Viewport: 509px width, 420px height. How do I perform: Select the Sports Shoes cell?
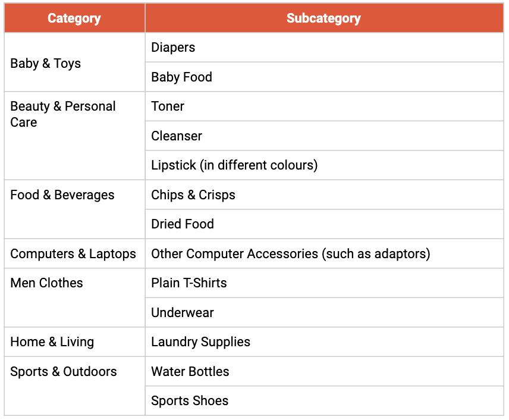tap(190, 401)
